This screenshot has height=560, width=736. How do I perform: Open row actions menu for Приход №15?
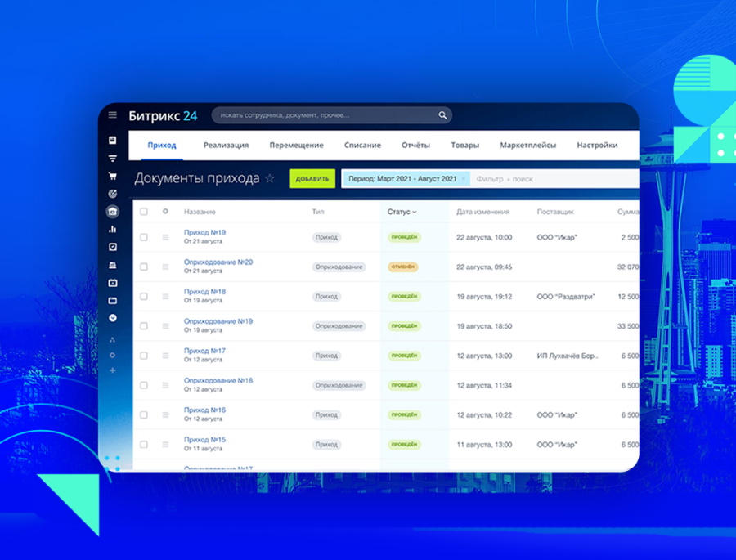(x=165, y=444)
